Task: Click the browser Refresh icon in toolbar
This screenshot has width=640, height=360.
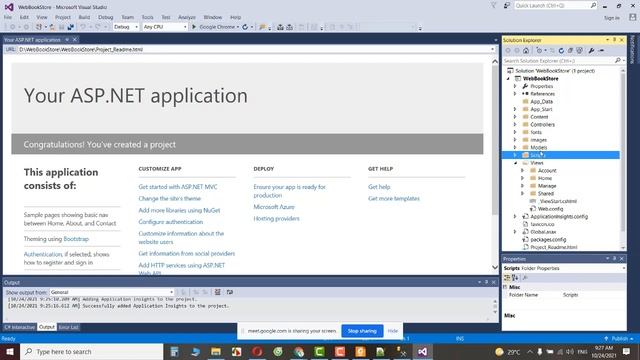Action: 245,27
